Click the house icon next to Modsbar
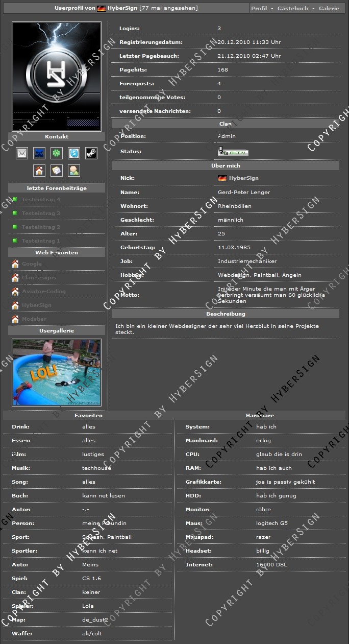 coord(15,319)
